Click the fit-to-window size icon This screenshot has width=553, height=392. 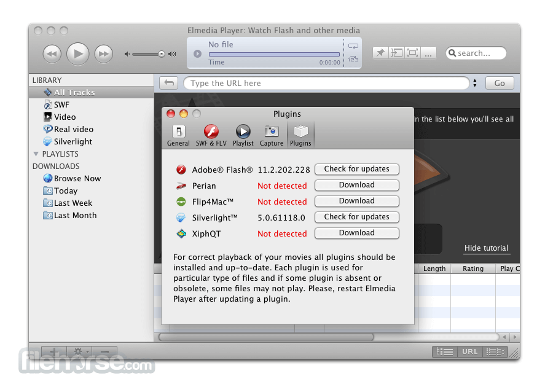tap(396, 53)
